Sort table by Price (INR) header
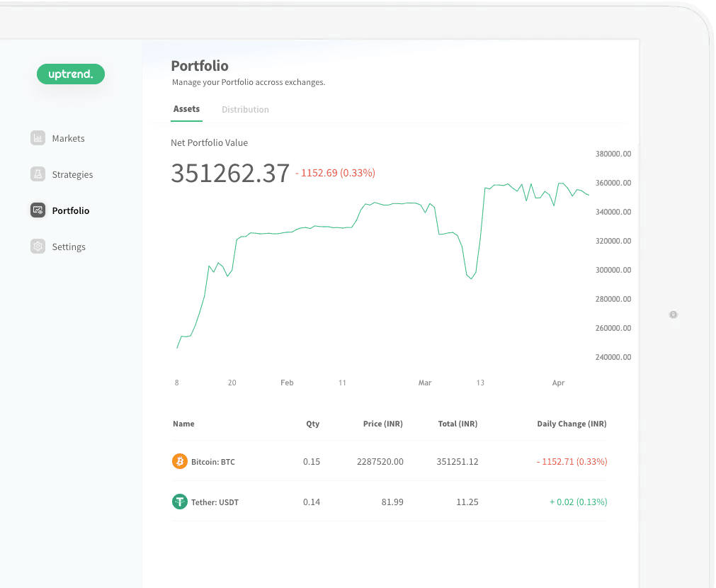716x588 pixels. click(x=382, y=424)
